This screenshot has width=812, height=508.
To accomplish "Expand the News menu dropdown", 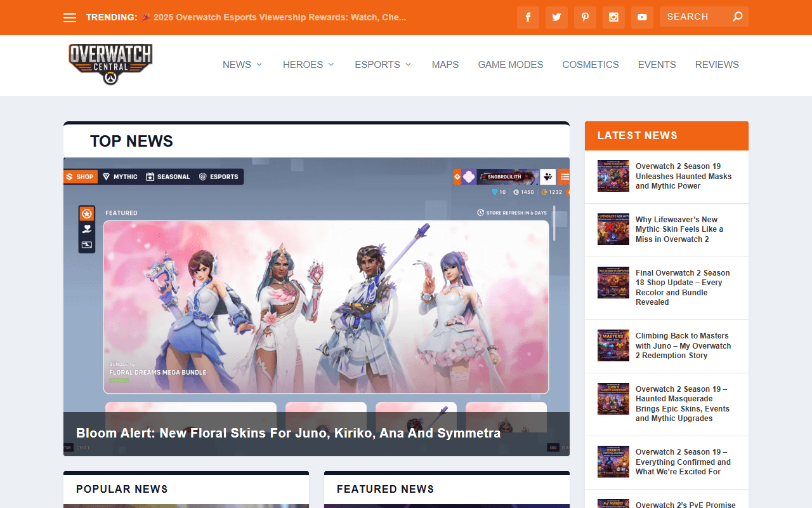I will pyautogui.click(x=242, y=65).
